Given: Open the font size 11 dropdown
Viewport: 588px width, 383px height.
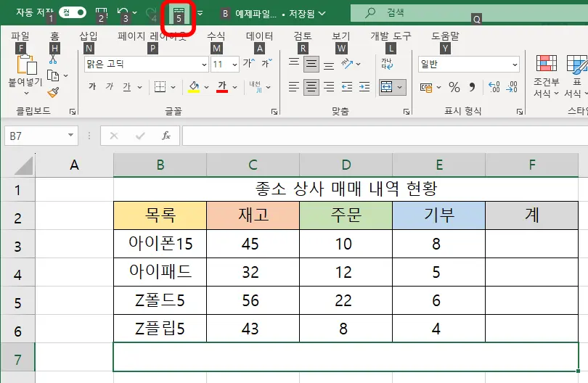Looking at the screenshot, I should pos(234,65).
